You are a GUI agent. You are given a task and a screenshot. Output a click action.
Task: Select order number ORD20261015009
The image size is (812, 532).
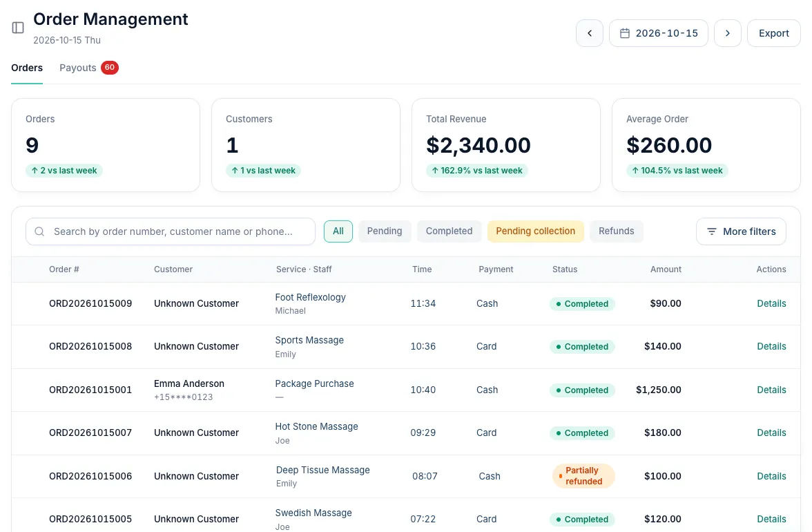(90, 303)
